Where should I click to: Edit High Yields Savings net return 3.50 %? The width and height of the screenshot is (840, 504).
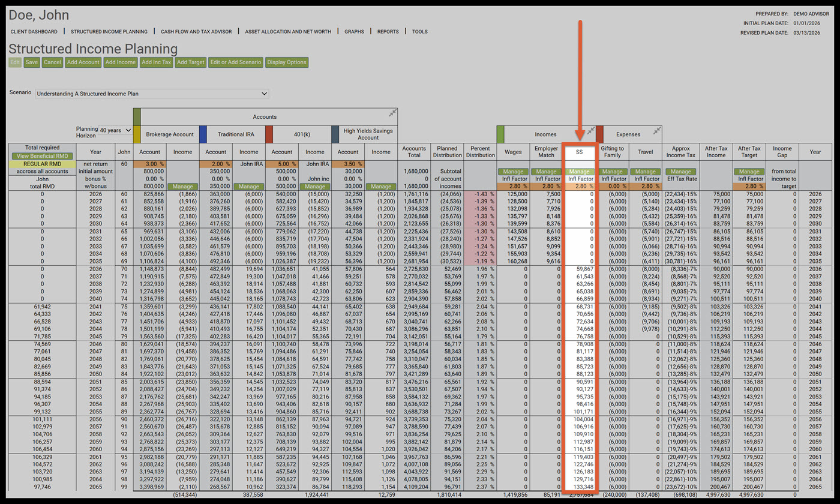click(347, 164)
